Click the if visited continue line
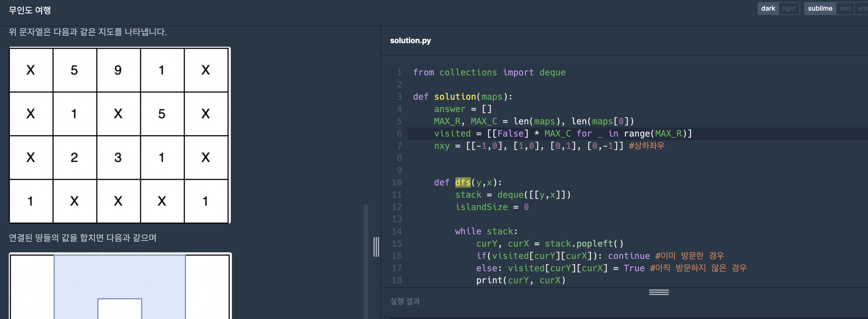 pyautogui.click(x=600, y=256)
